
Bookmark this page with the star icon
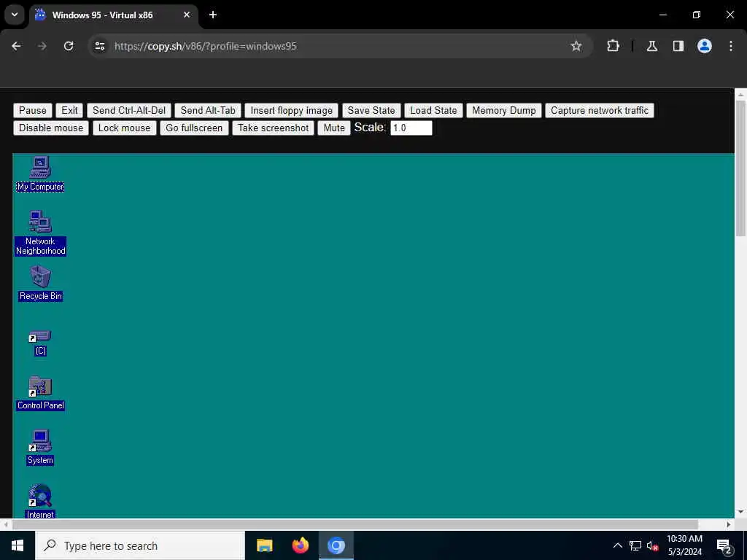(x=576, y=46)
